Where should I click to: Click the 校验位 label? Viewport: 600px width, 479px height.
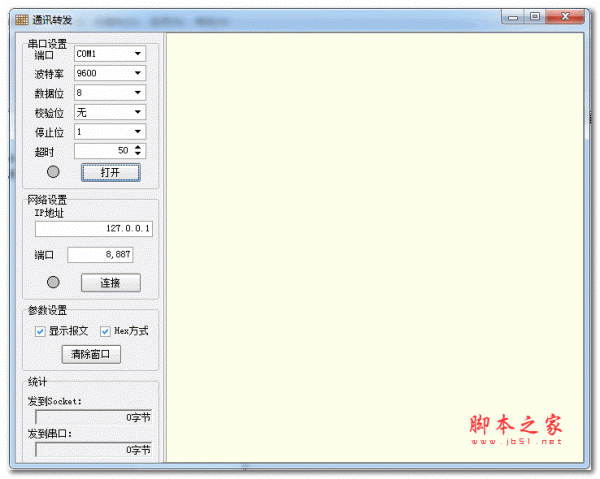(x=49, y=113)
